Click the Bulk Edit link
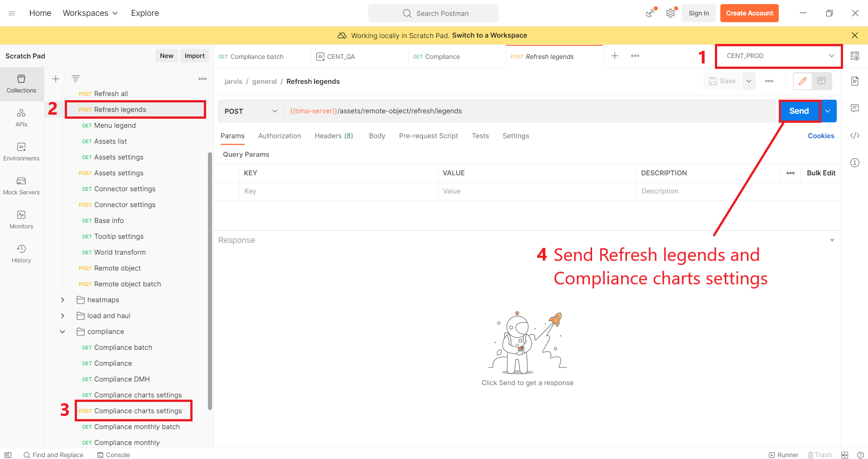 (821, 173)
